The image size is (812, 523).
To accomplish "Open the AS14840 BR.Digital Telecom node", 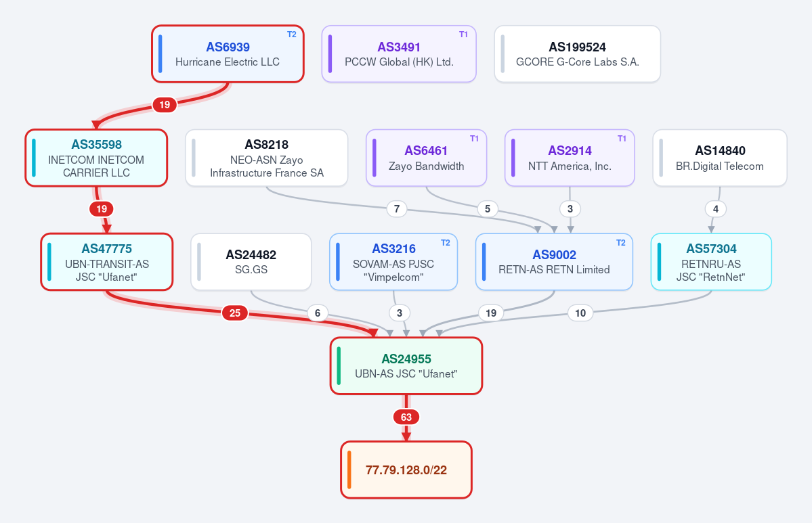I will coord(720,158).
